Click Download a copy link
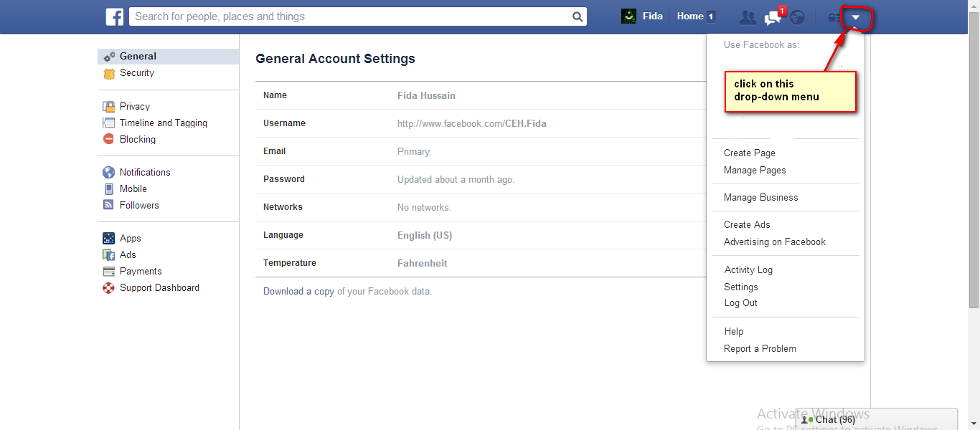 pos(298,291)
